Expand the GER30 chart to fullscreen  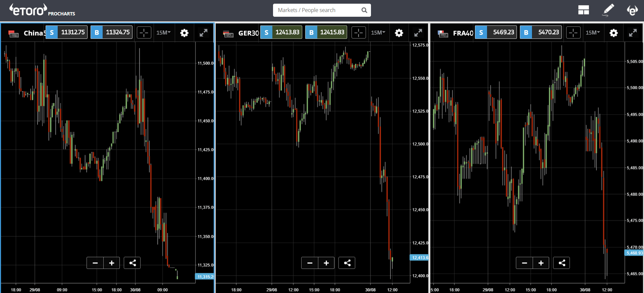[418, 33]
